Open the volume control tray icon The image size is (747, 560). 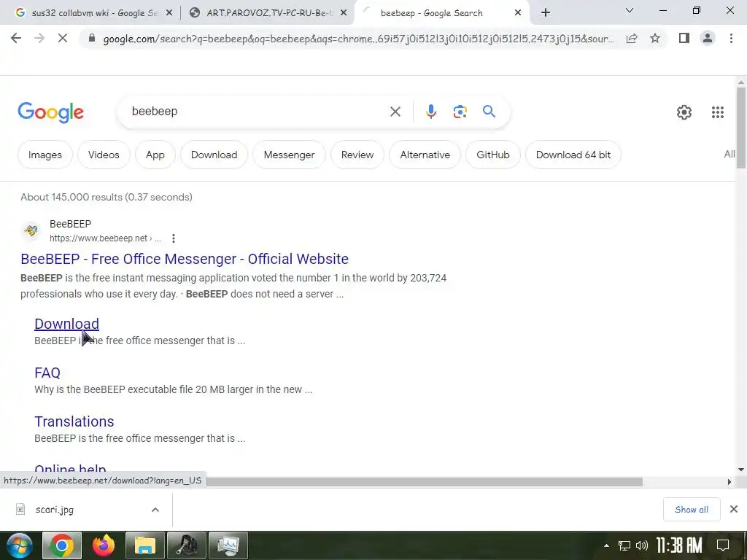point(642,545)
